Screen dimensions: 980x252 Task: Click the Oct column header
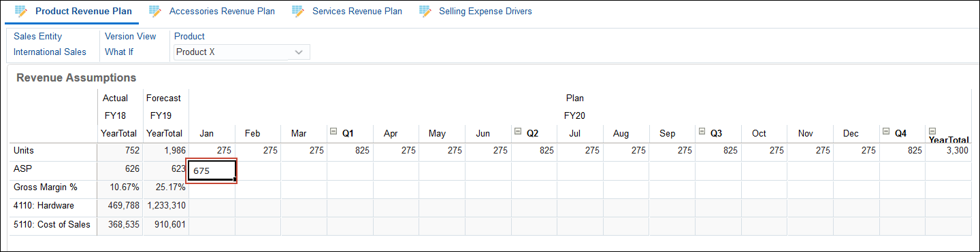[764, 134]
